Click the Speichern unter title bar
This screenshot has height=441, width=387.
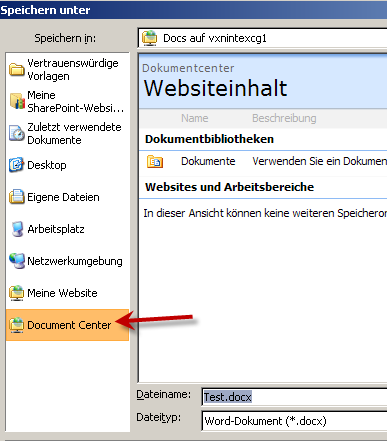[x=193, y=10]
